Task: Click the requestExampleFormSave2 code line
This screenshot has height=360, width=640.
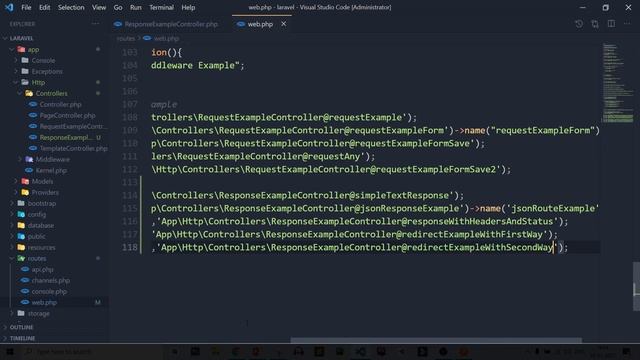Action: [331, 169]
